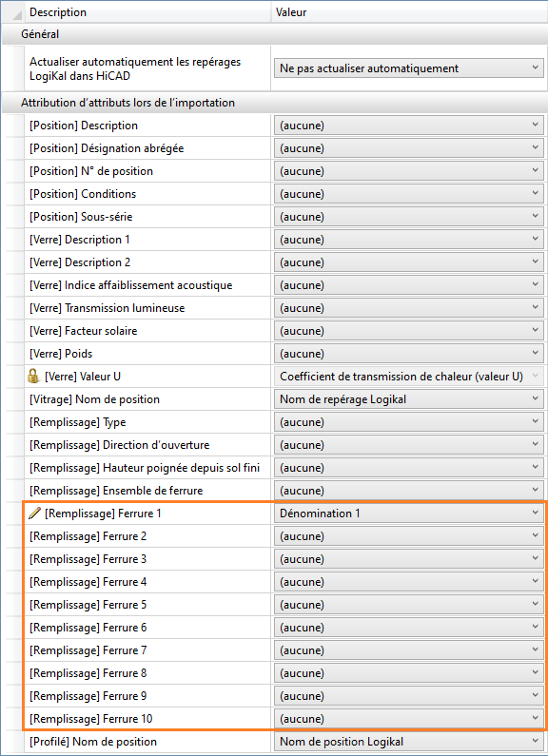Select the [Remplissage] Direction d'ouverture label

pos(119,445)
